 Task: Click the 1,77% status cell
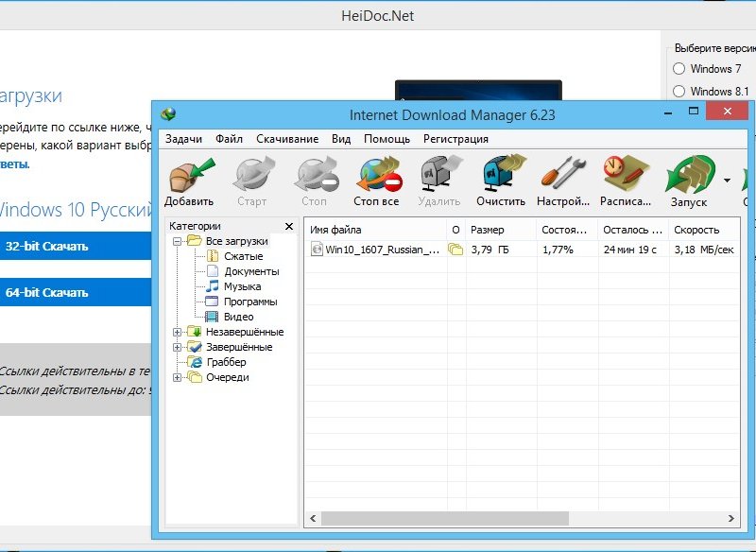pyautogui.click(x=558, y=250)
